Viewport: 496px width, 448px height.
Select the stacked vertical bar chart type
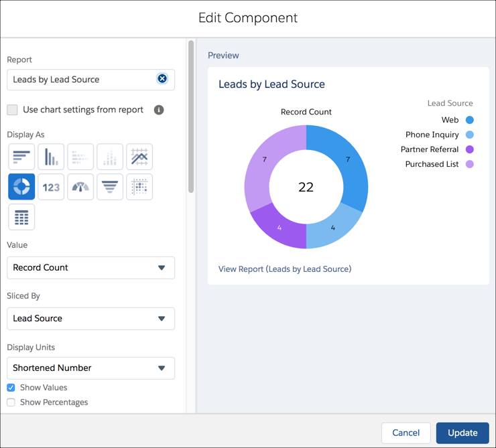pos(110,157)
